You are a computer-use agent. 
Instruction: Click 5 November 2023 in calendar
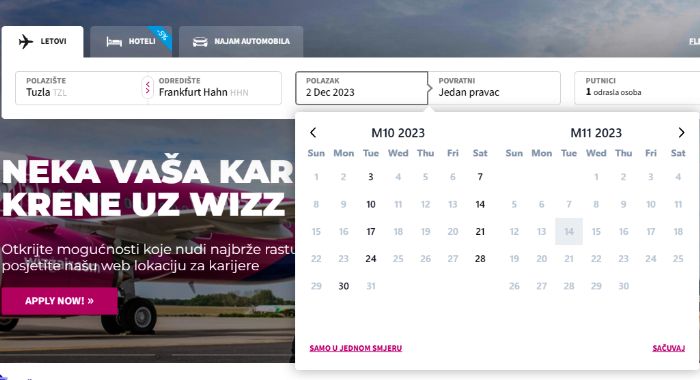514,205
